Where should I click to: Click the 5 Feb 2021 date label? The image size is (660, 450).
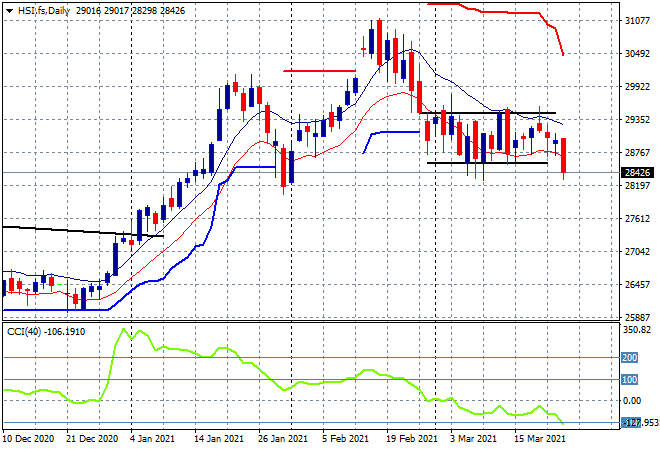(x=346, y=439)
